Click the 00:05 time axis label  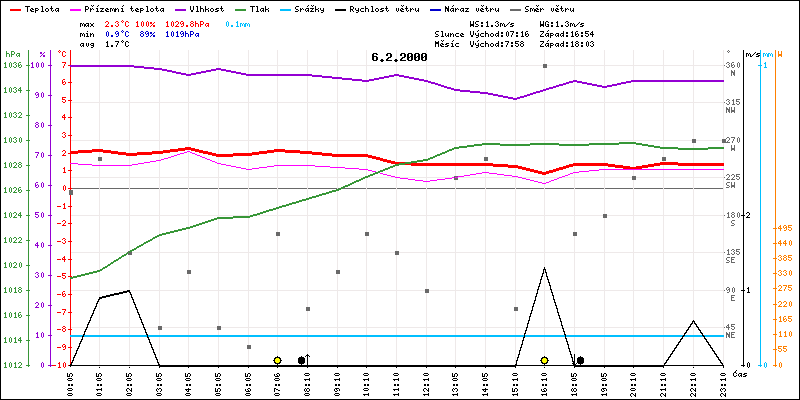point(71,382)
